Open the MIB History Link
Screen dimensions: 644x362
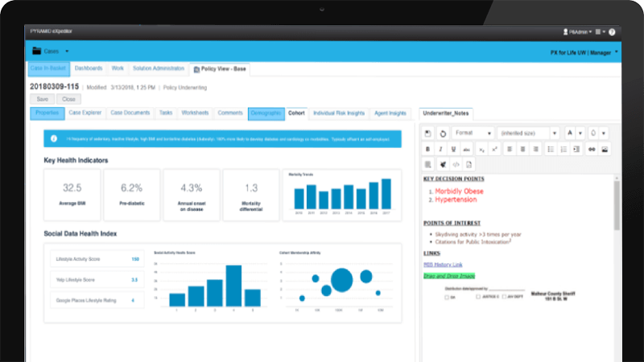(x=443, y=265)
